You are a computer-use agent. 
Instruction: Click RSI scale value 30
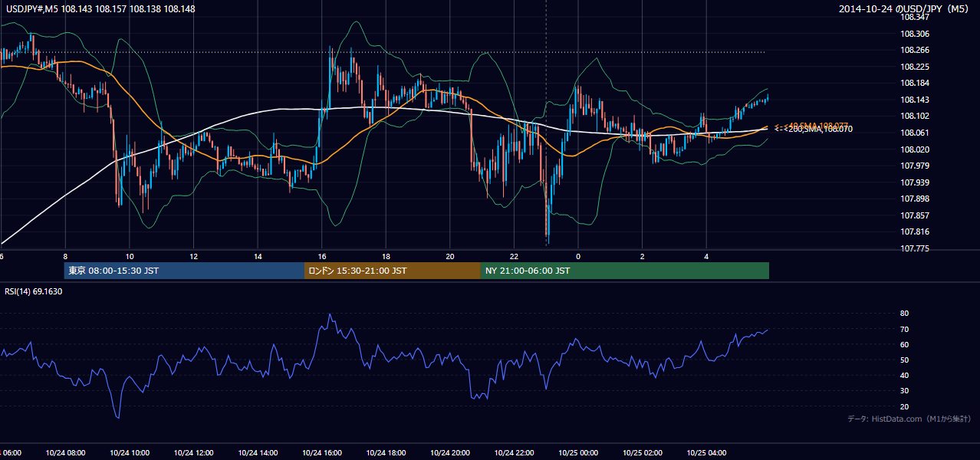pos(905,391)
